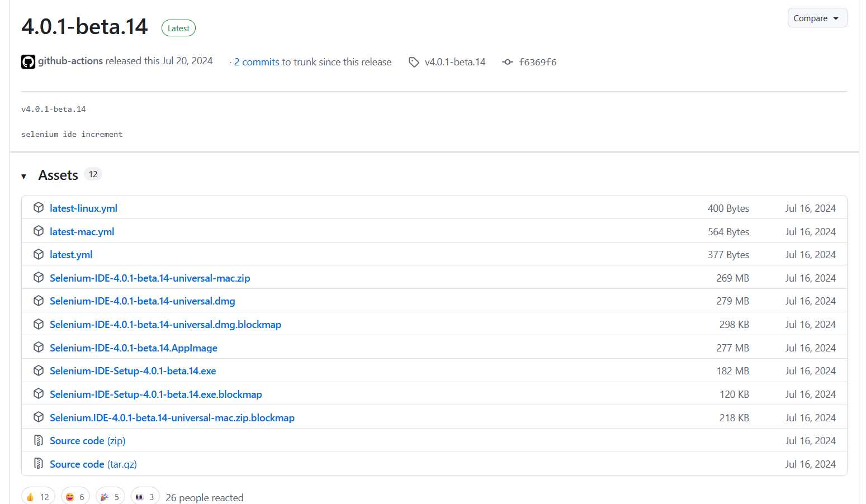Click the 400 Bytes size value
The image size is (866, 504).
click(x=728, y=208)
